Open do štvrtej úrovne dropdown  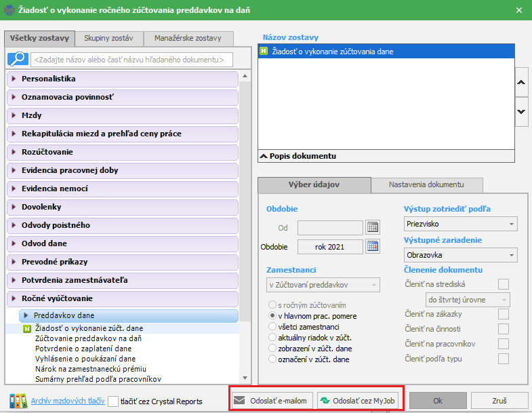468,300
